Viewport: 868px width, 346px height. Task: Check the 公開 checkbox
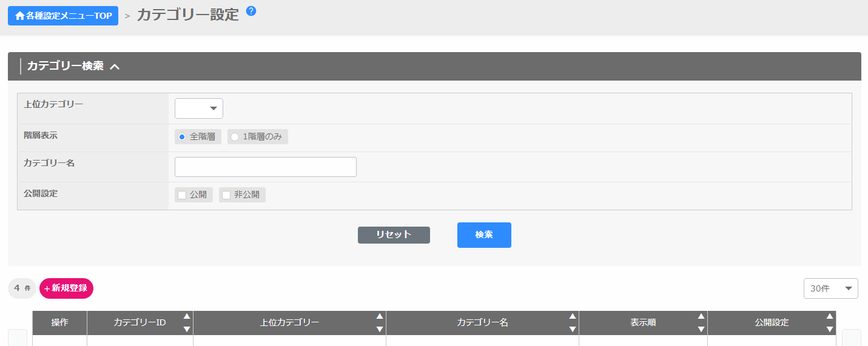coord(182,195)
